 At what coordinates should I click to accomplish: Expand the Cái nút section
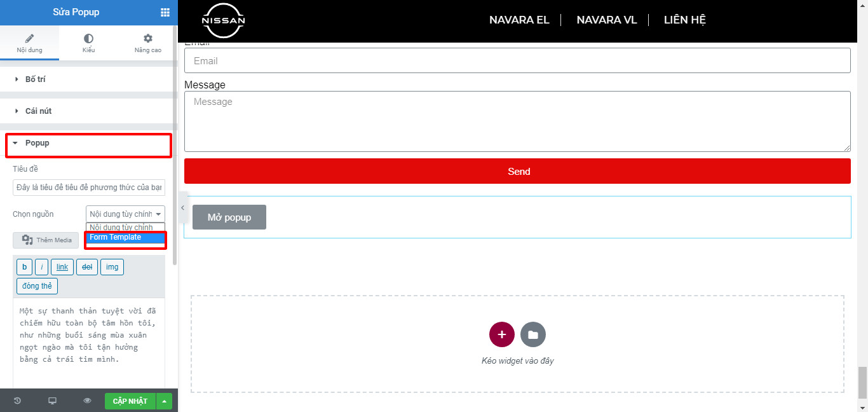[38, 111]
